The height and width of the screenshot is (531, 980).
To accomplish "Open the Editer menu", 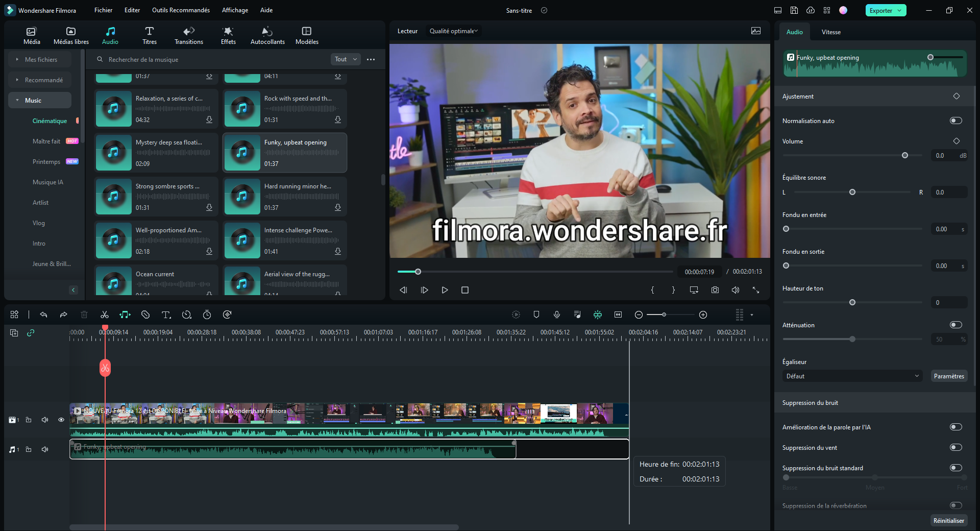I will pos(132,10).
